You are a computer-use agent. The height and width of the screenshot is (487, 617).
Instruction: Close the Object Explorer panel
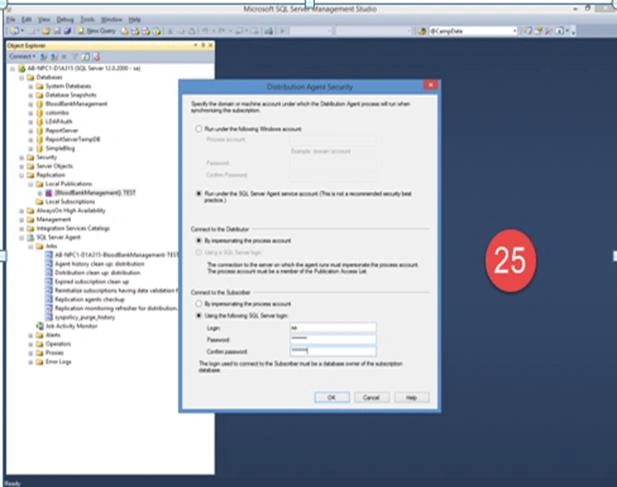pos(211,45)
